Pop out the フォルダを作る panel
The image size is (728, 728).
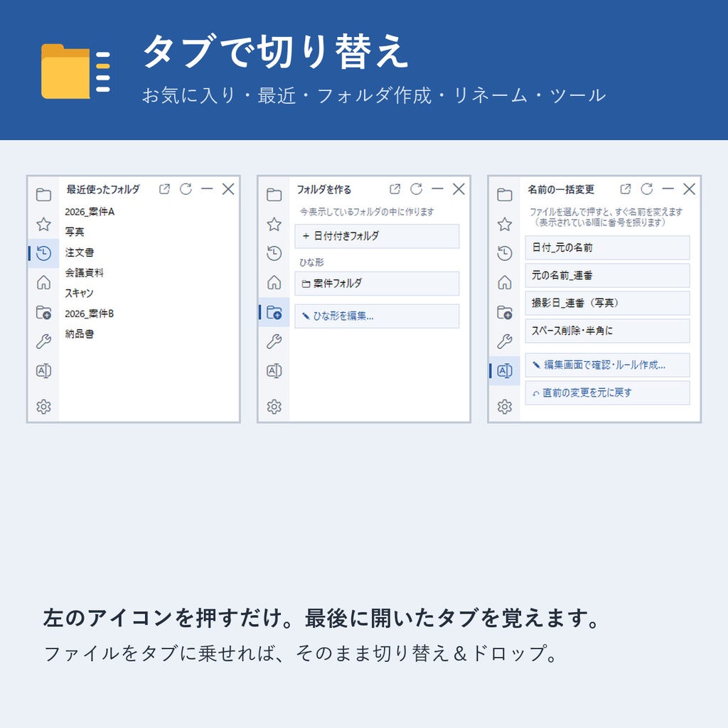tap(395, 189)
